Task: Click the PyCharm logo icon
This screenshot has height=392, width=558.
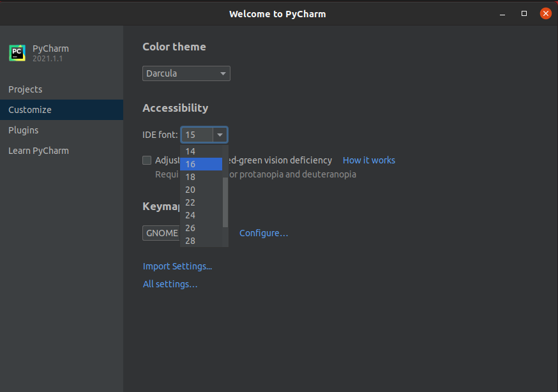Action: [x=17, y=53]
